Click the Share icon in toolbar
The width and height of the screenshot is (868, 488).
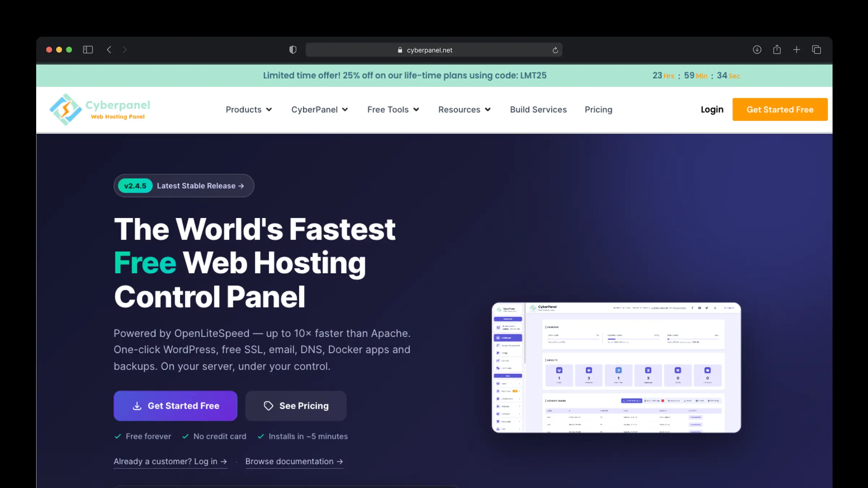point(777,49)
